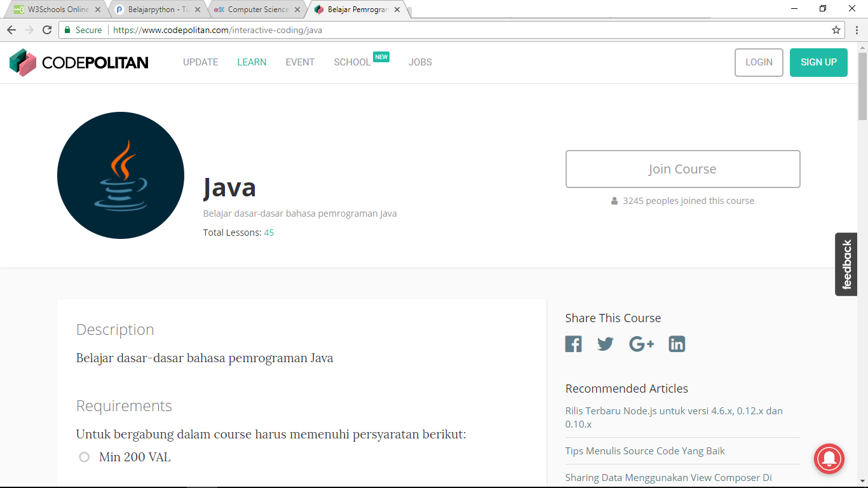
Task: Share course on Google Plus icon
Action: point(641,344)
